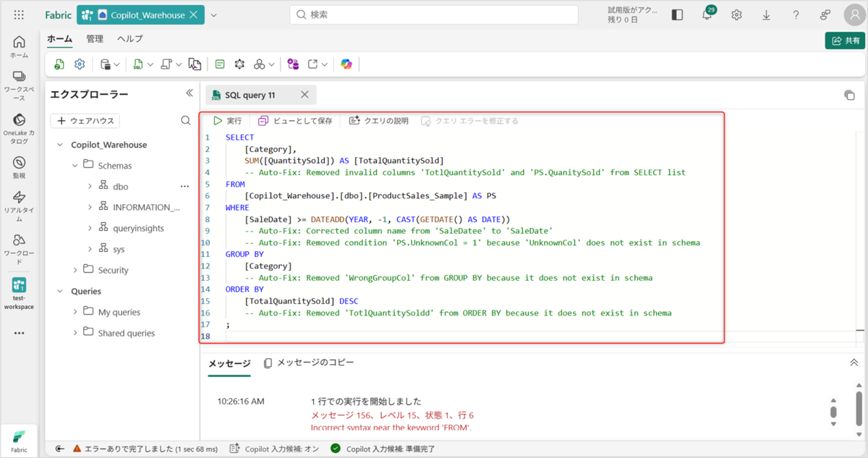Expand the dbo schema node
The height and width of the screenshot is (458, 868).
coord(90,187)
